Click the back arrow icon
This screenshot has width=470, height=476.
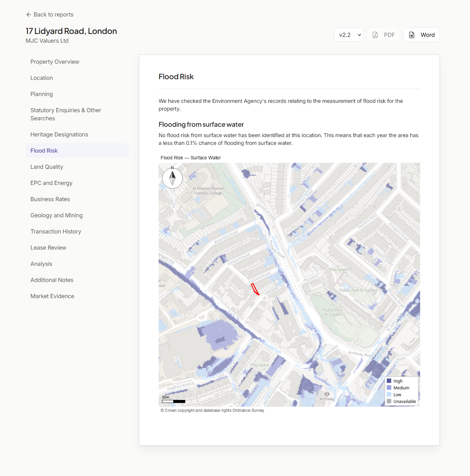28,15
